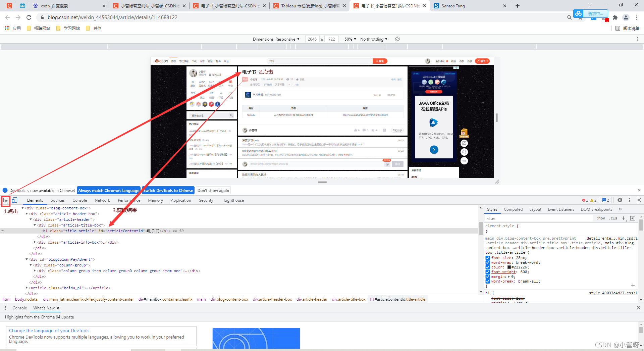Open a new browser tab

click(518, 6)
